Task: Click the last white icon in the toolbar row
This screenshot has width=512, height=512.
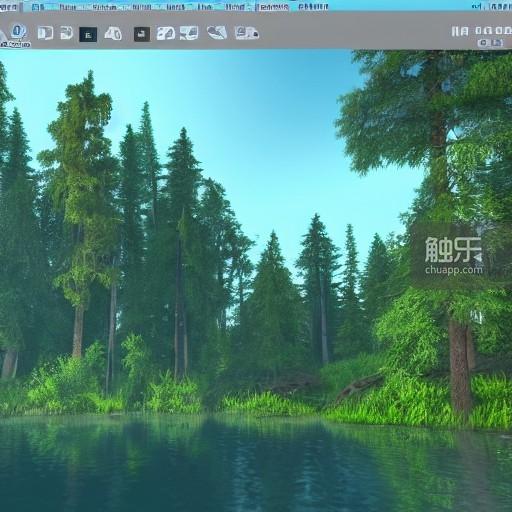Action: click(247, 33)
